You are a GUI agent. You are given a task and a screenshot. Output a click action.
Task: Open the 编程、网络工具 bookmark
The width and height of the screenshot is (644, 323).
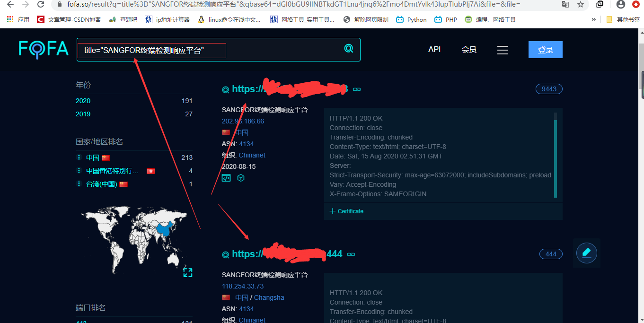pos(490,19)
